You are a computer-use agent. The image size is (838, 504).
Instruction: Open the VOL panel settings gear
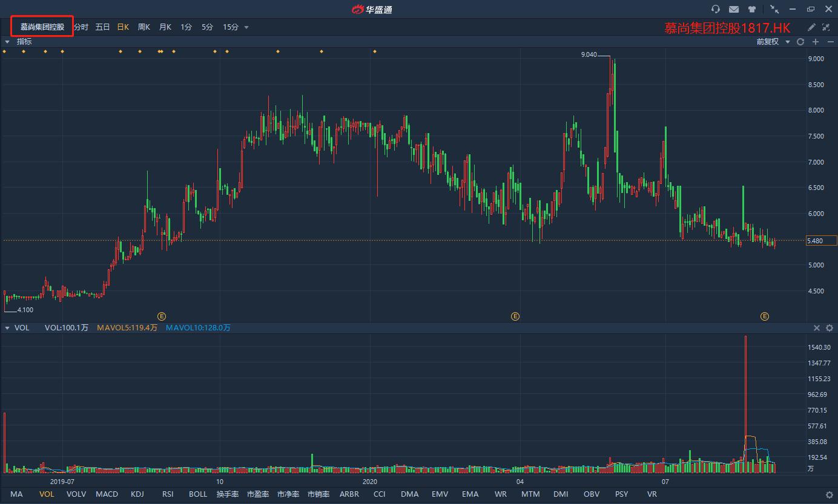tap(829, 327)
